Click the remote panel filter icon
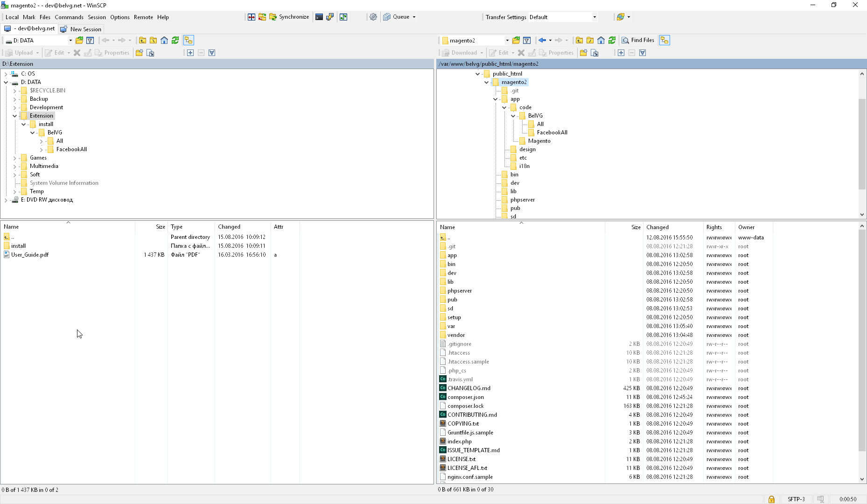The width and height of the screenshot is (867, 504). coord(527,40)
